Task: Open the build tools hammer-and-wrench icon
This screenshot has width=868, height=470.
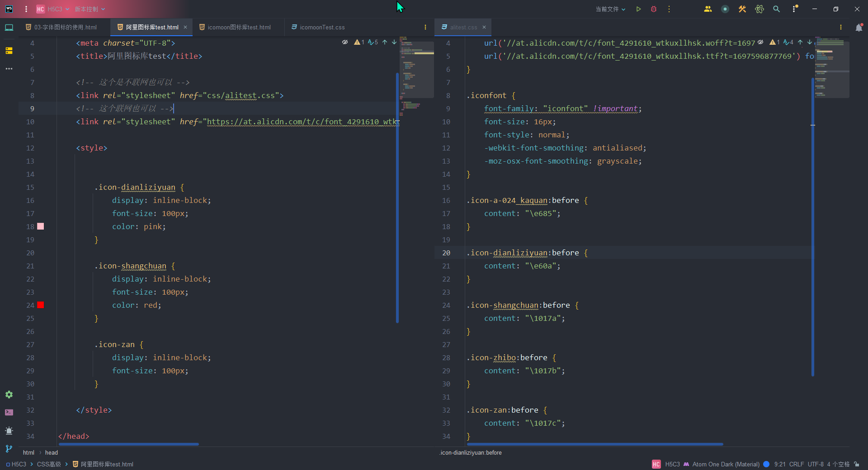Action: click(742, 9)
